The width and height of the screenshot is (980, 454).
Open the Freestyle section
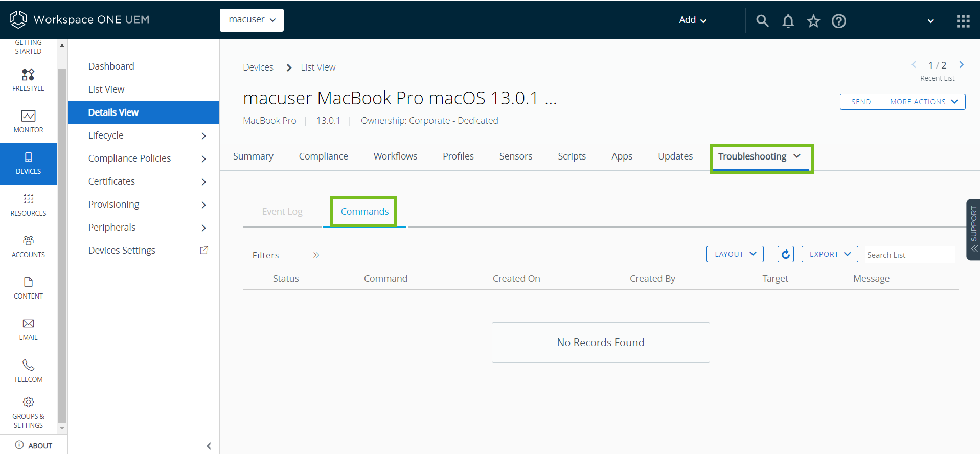click(x=28, y=80)
